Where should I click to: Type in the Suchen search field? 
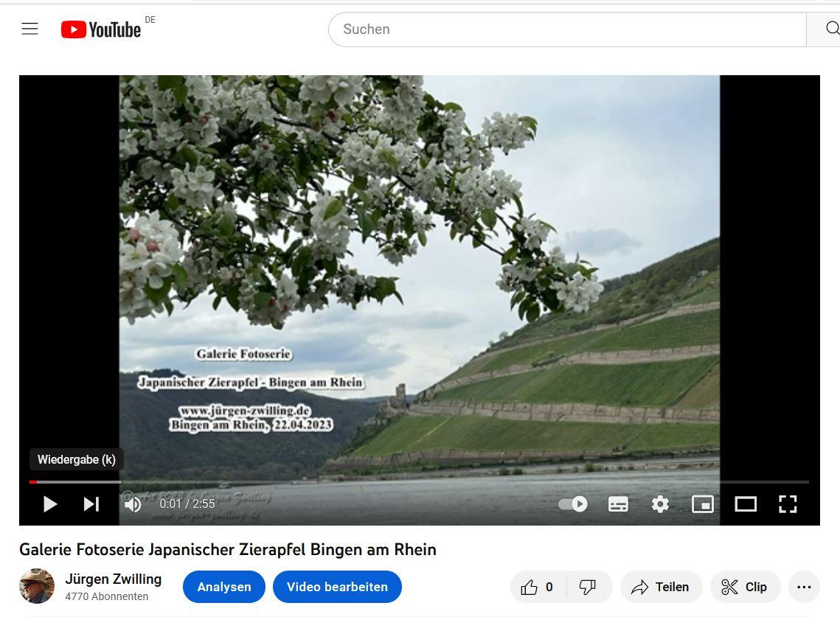click(x=568, y=29)
